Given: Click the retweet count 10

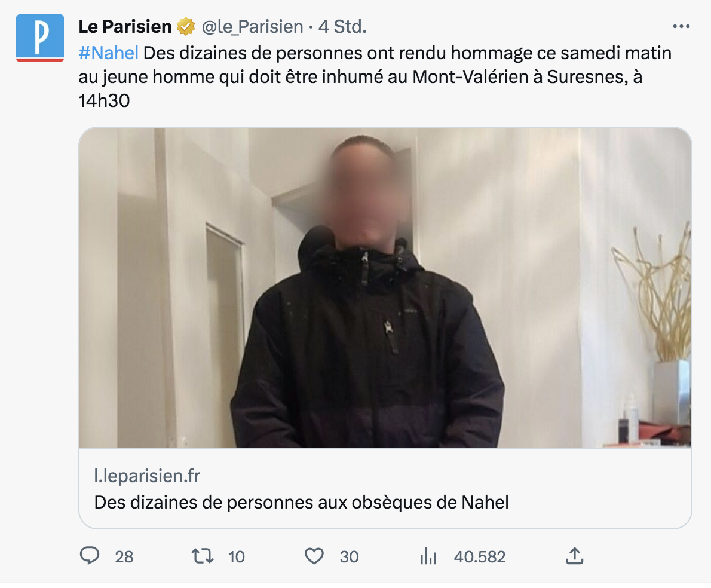Looking at the screenshot, I should [236, 557].
